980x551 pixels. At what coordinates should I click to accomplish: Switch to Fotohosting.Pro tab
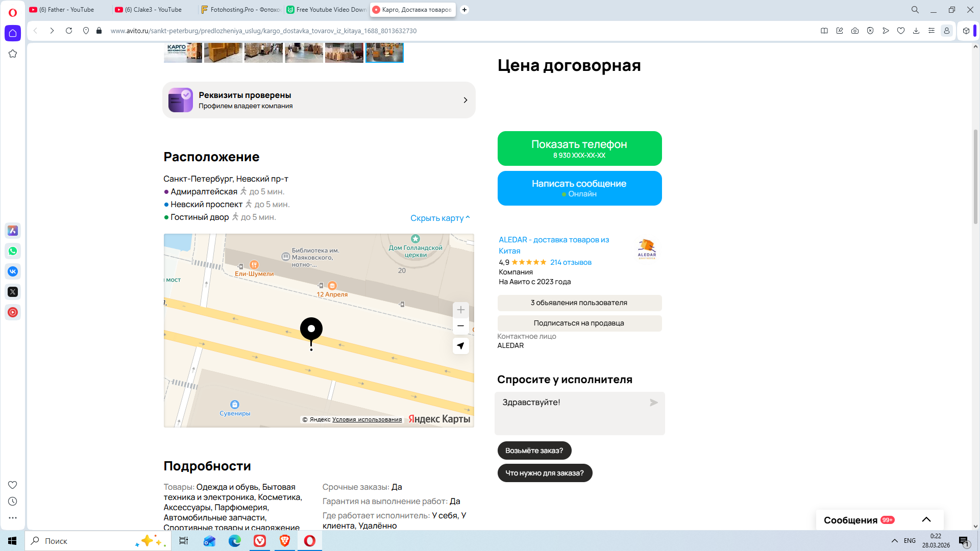tap(241, 10)
